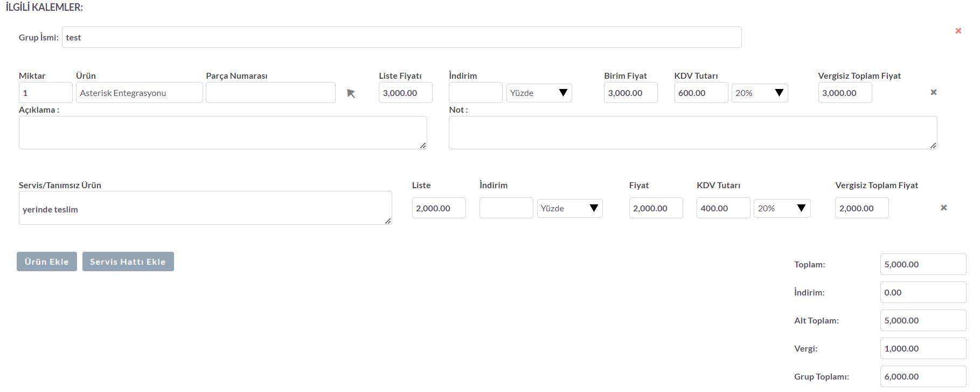Edit the yerinde teslim service text
Image resolution: width=980 pixels, height=392 pixels.
[205, 208]
